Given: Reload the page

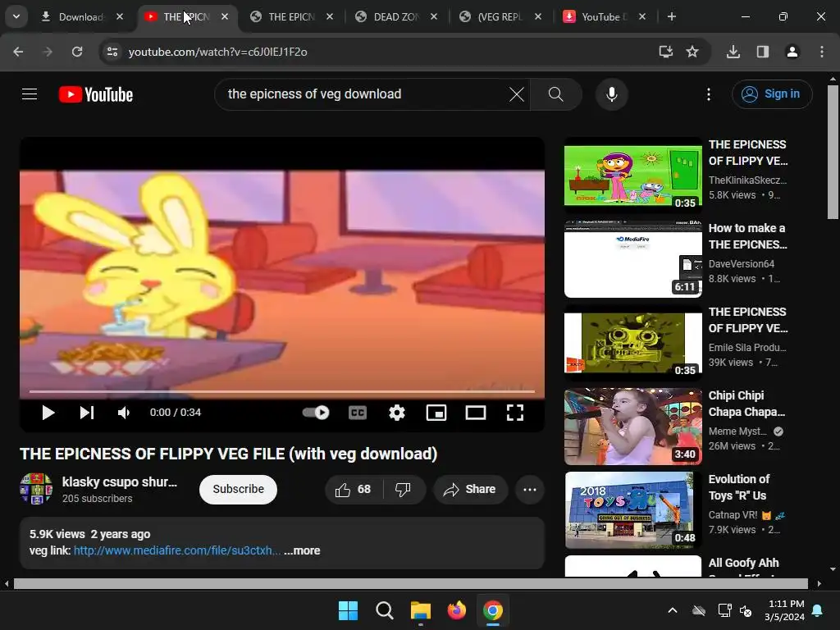Looking at the screenshot, I should point(77,52).
